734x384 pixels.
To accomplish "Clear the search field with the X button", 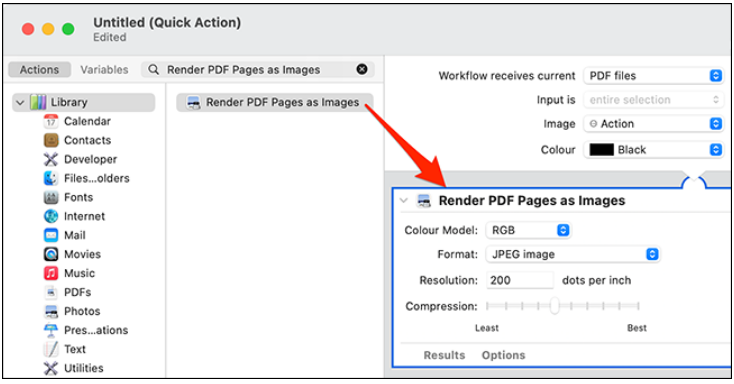I will (362, 69).
